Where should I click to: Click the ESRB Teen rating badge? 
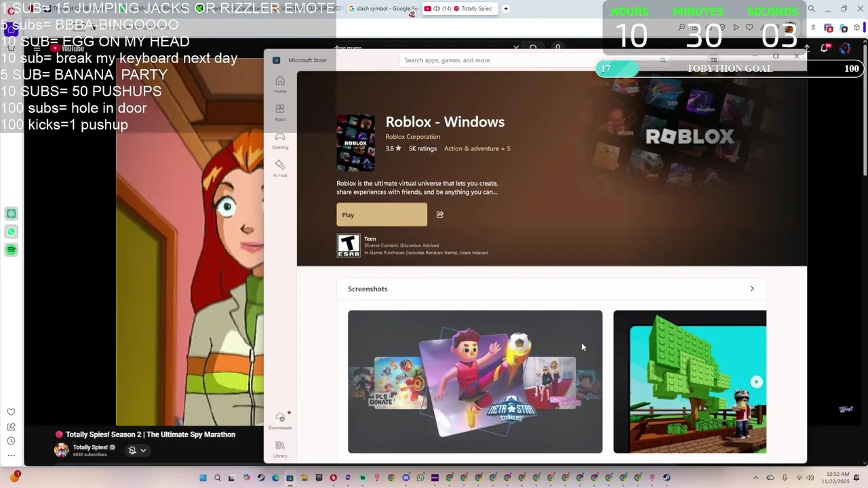[x=349, y=245]
